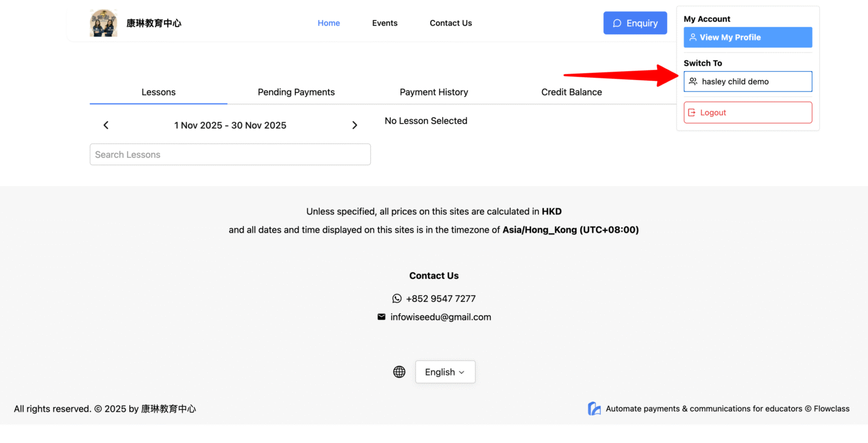Image resolution: width=868 pixels, height=443 pixels.
Task: Click the globe language icon
Action: (x=399, y=372)
